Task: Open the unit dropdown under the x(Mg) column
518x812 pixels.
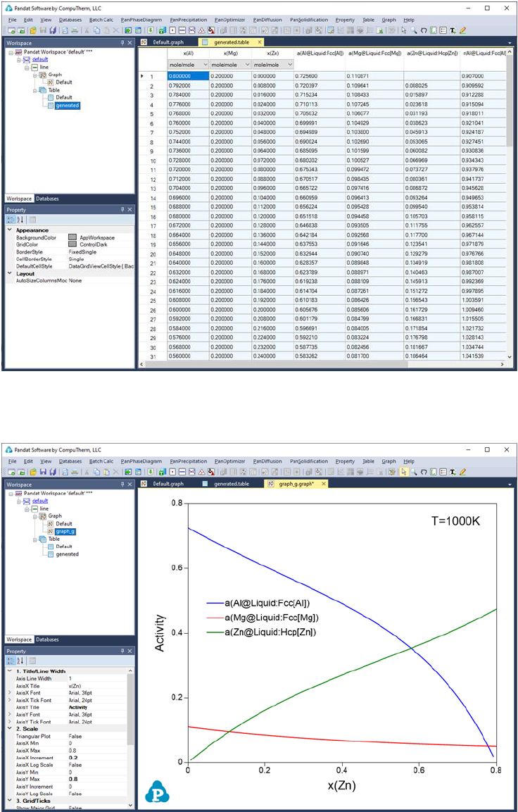Action: (247, 64)
